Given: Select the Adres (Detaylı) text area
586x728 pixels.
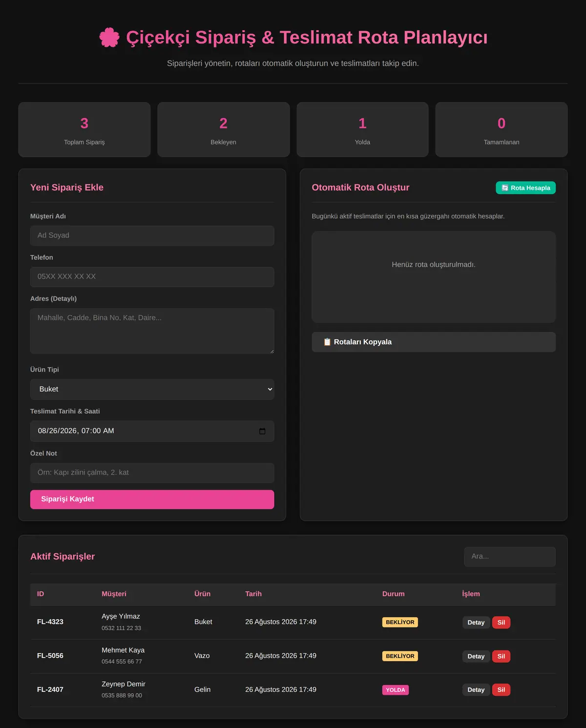Looking at the screenshot, I should coord(152,331).
